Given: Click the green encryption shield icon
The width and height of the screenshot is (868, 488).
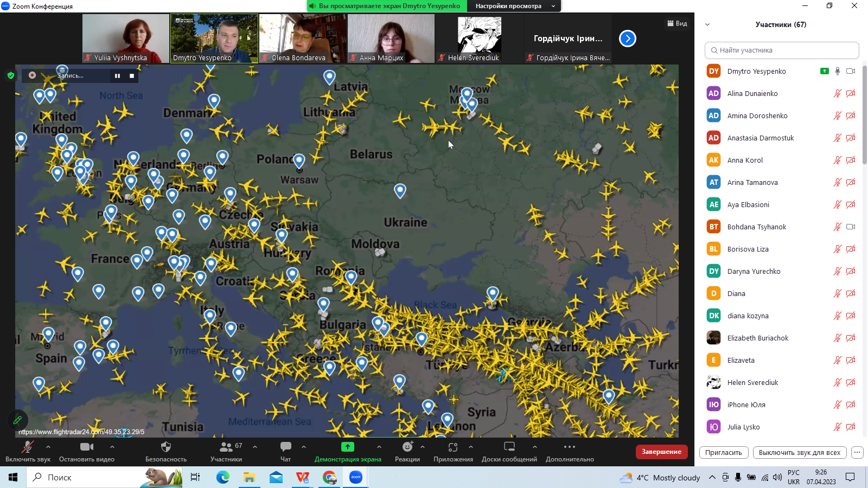Looking at the screenshot, I should (x=11, y=75).
